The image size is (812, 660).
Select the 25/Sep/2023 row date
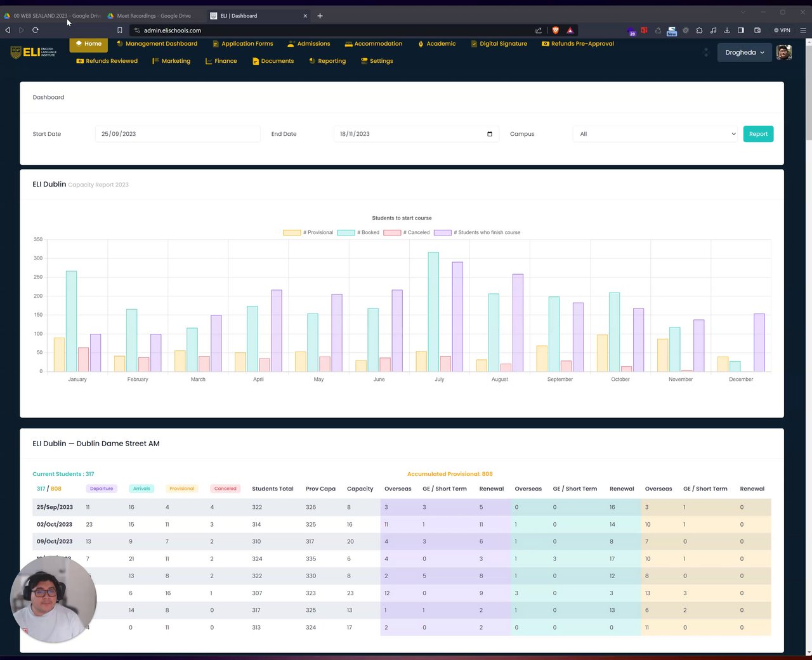pos(55,507)
